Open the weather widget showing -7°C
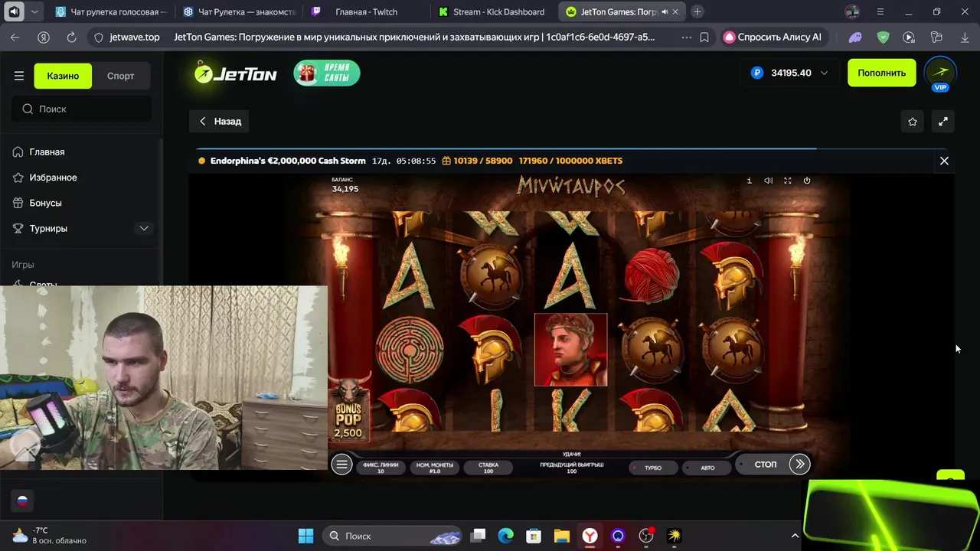The width and height of the screenshot is (980, 551). 49,536
